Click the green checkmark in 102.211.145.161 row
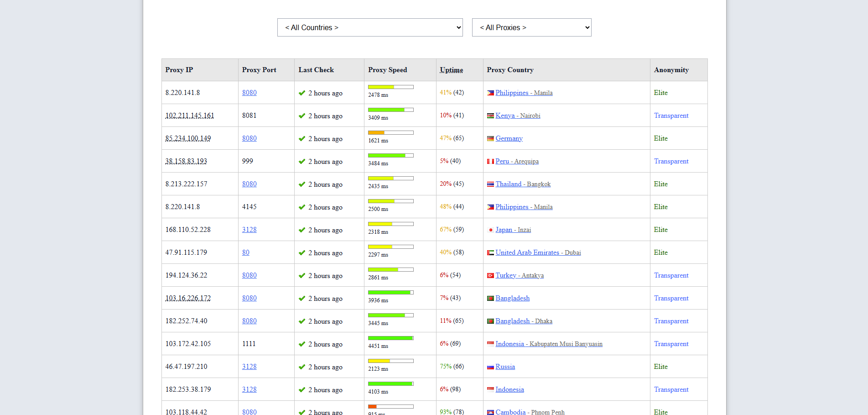This screenshot has height=415, width=868. [302, 116]
